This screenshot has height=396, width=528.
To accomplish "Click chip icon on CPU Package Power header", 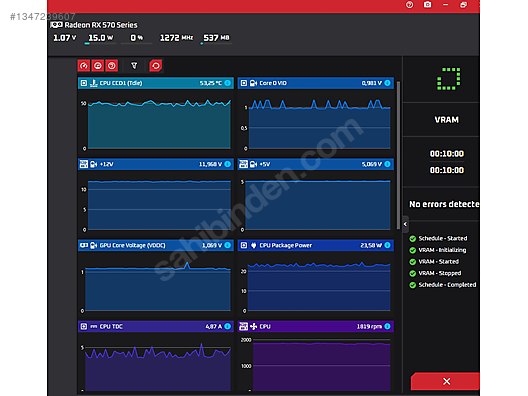I will click(244, 245).
